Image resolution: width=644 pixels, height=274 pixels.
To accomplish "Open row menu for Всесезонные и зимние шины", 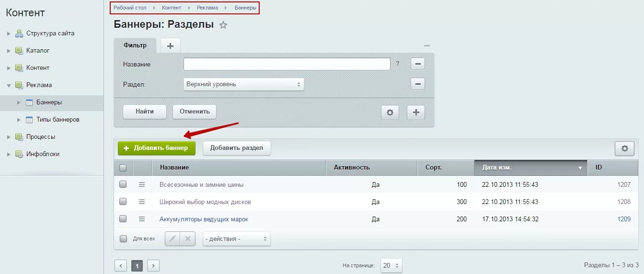I will [x=142, y=184].
